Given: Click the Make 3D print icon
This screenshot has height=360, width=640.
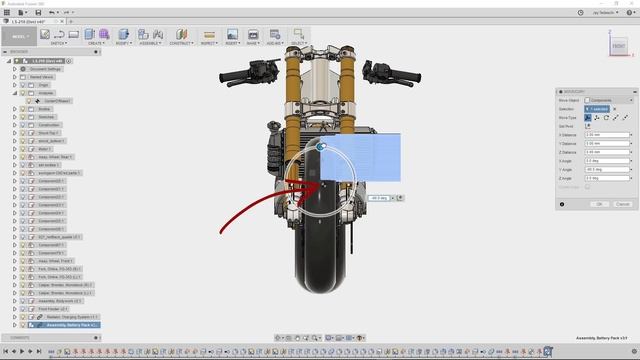Looking at the screenshot, I should point(253,34).
